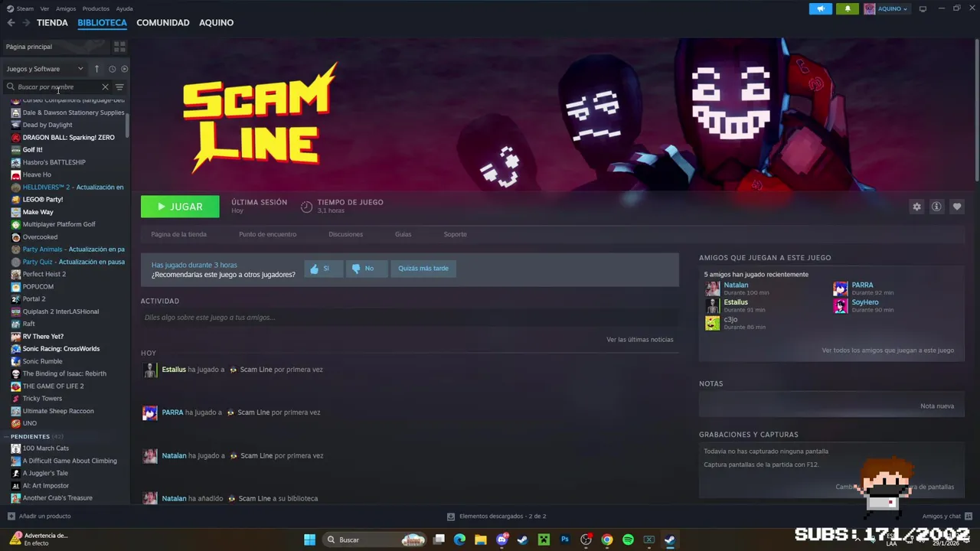980x551 pixels.
Task: Open Ver todos los amigos link
Action: click(x=888, y=350)
